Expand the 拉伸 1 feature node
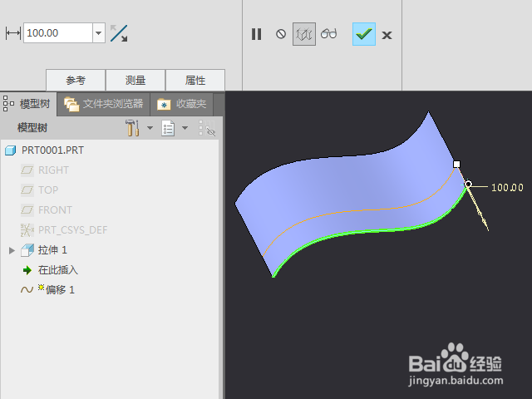The image size is (532, 399). [12, 250]
